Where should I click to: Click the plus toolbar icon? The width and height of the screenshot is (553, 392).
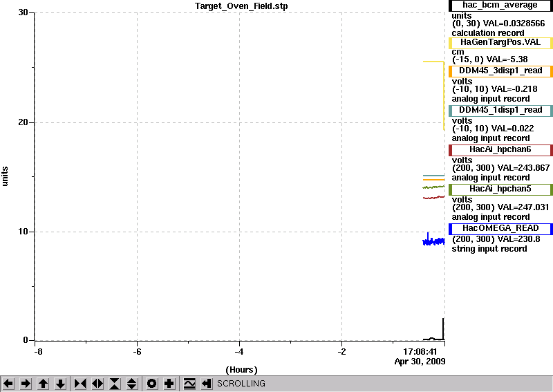pyautogui.click(x=169, y=384)
